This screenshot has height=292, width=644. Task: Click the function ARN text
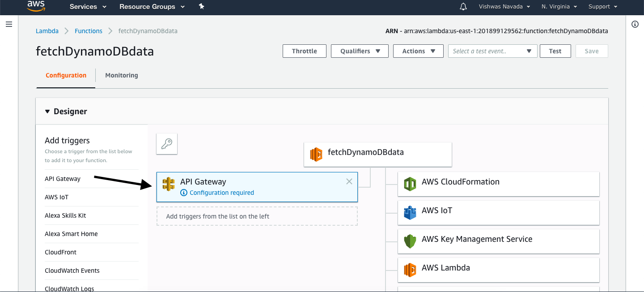tap(496, 31)
